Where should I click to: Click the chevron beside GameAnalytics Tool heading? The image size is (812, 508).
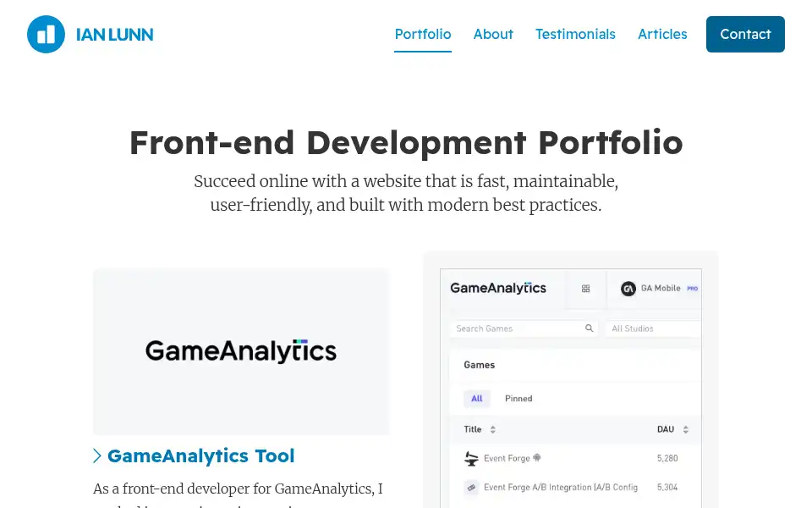(97, 456)
